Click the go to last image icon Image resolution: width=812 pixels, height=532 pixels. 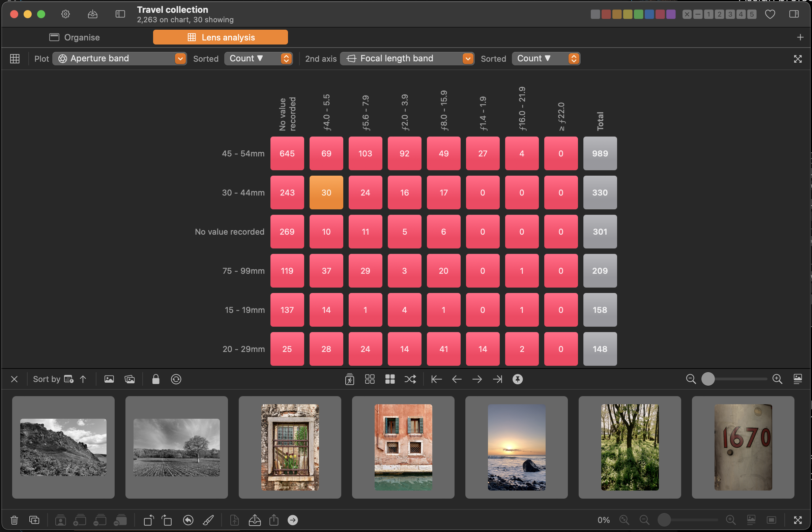tap(499, 379)
